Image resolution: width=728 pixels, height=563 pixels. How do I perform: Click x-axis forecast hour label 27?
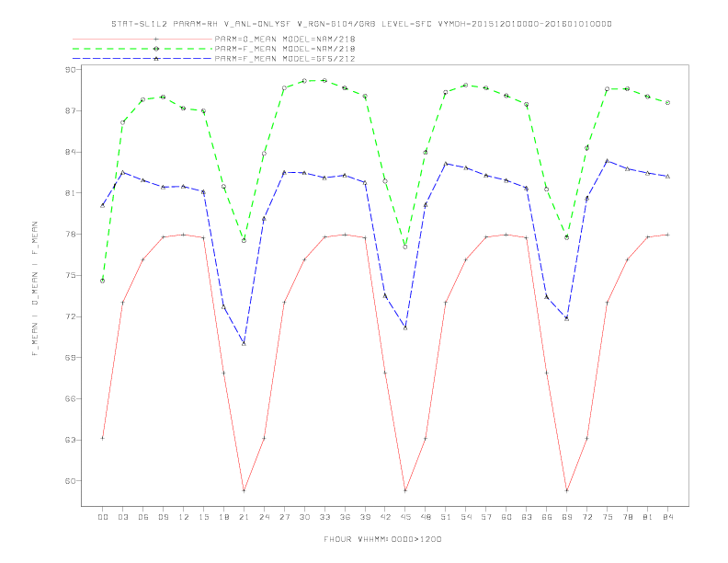[x=284, y=517]
